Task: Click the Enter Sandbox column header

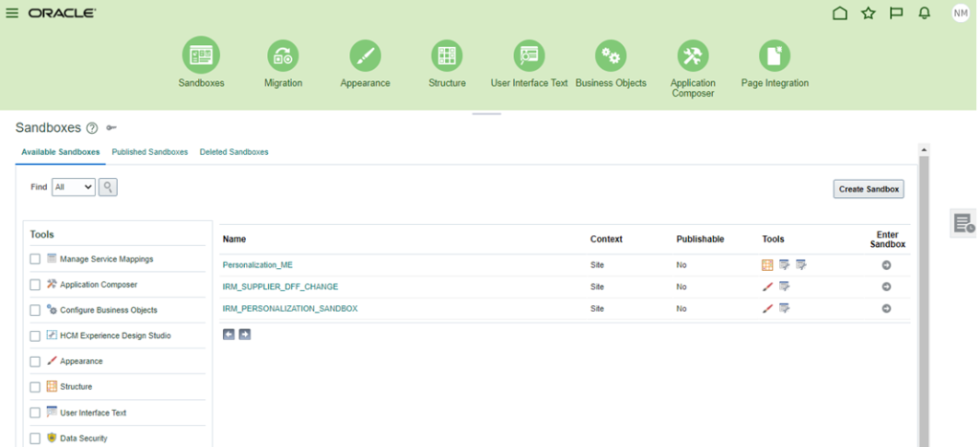Action: coord(887,239)
